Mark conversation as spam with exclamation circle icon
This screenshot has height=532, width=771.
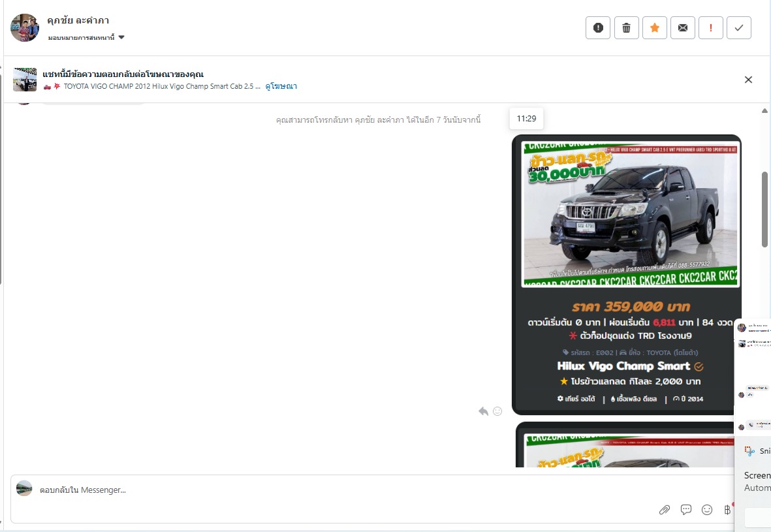point(598,27)
